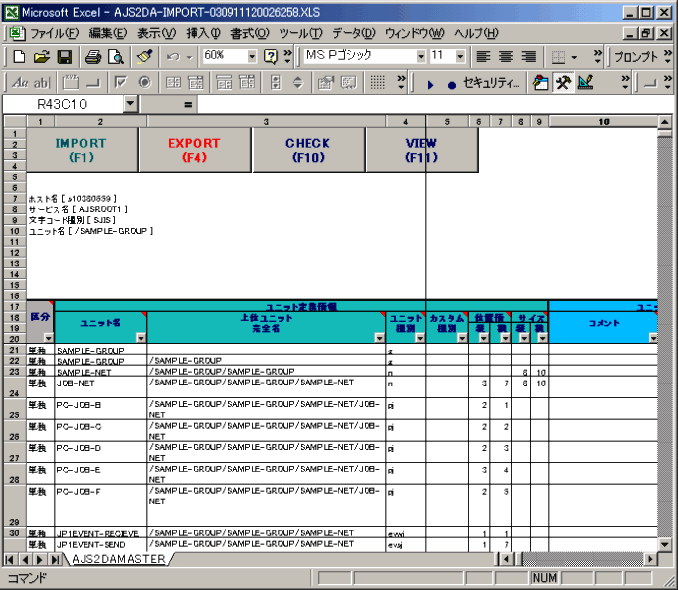Click the last sheet navigation arrow
The image size is (678, 590).
[54, 559]
